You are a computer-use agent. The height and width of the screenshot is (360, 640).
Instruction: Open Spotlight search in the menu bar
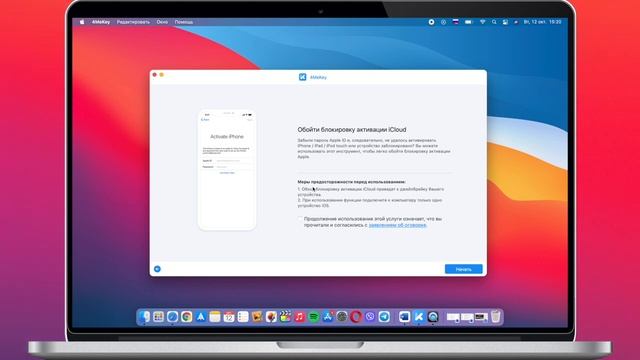point(494,22)
